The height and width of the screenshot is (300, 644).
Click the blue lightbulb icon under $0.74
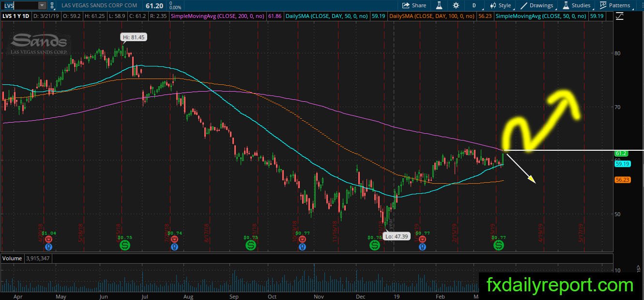click(175, 247)
